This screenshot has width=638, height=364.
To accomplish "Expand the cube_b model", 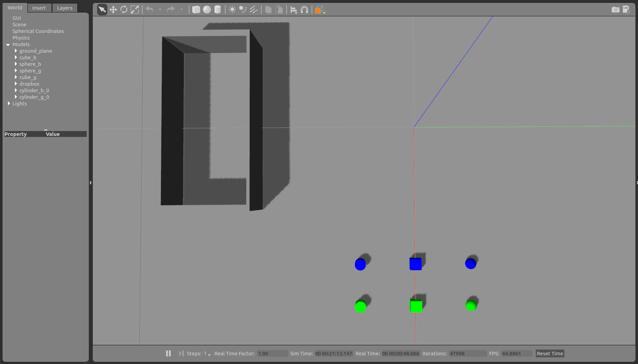I will [x=16, y=58].
